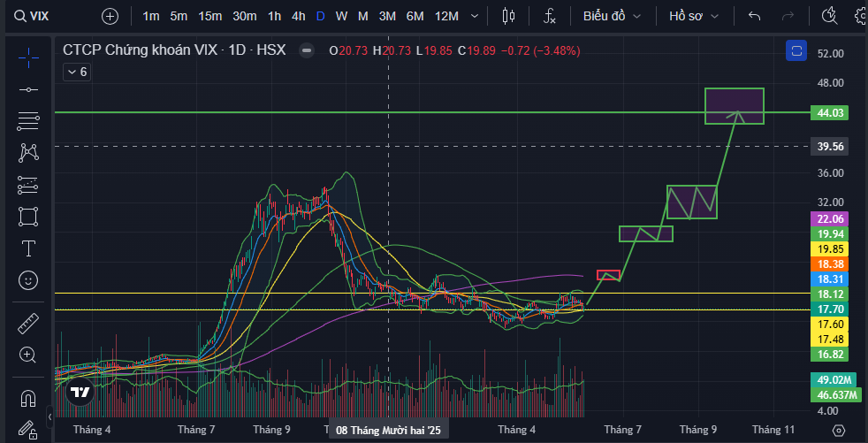868x443 pixels.
Task: Open the TradingView logo link
Action: [x=80, y=393]
